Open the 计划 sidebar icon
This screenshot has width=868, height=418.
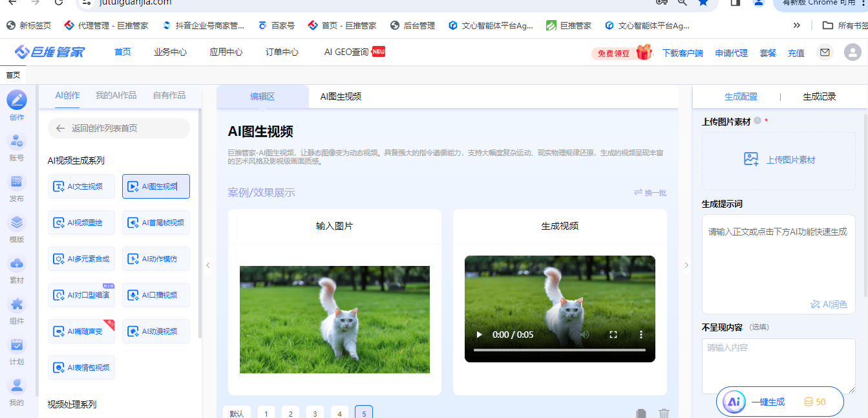pyautogui.click(x=17, y=346)
